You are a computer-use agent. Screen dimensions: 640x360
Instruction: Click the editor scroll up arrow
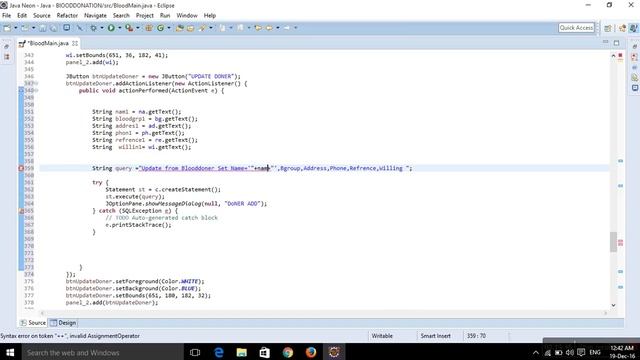point(613,56)
